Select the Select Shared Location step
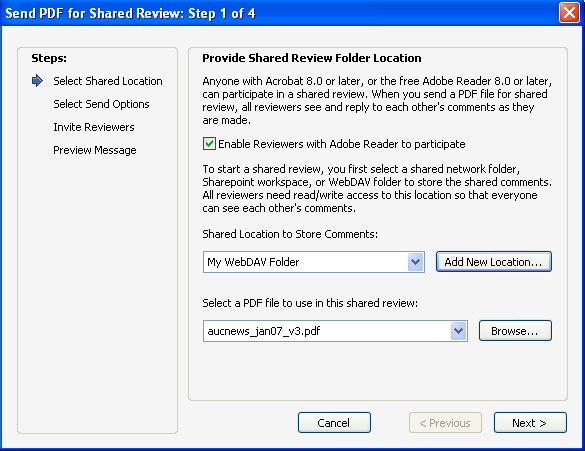 pos(108,81)
